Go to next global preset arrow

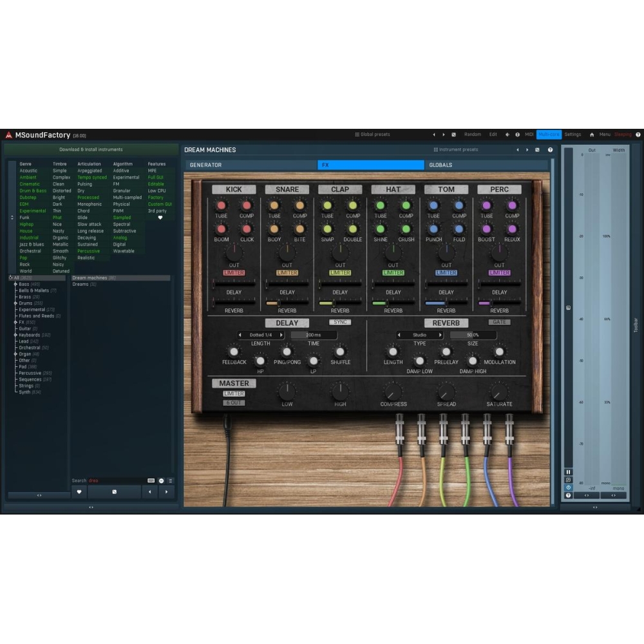coord(444,135)
